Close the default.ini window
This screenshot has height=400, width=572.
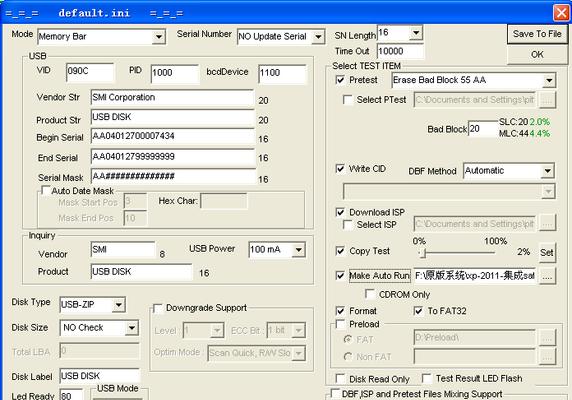[x=561, y=13]
